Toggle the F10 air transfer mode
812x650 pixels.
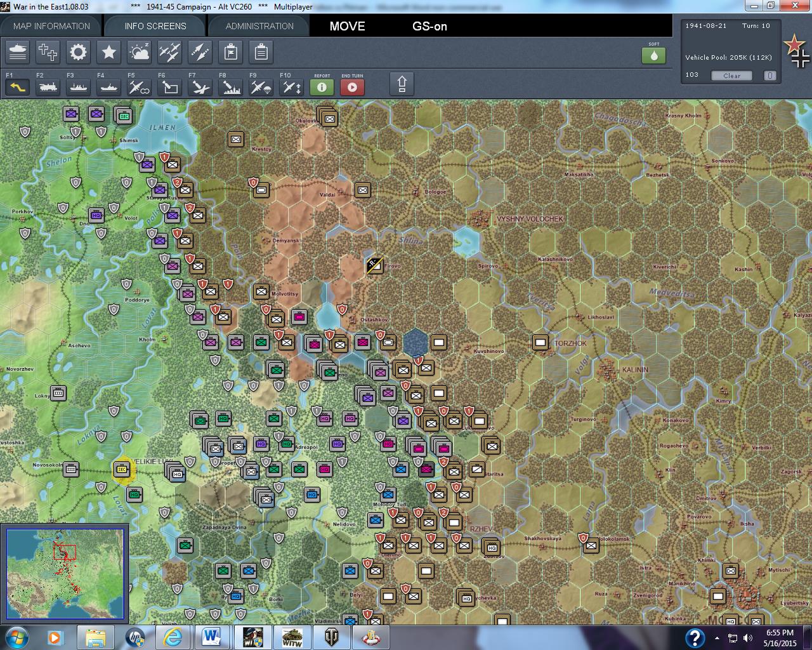pos(291,87)
